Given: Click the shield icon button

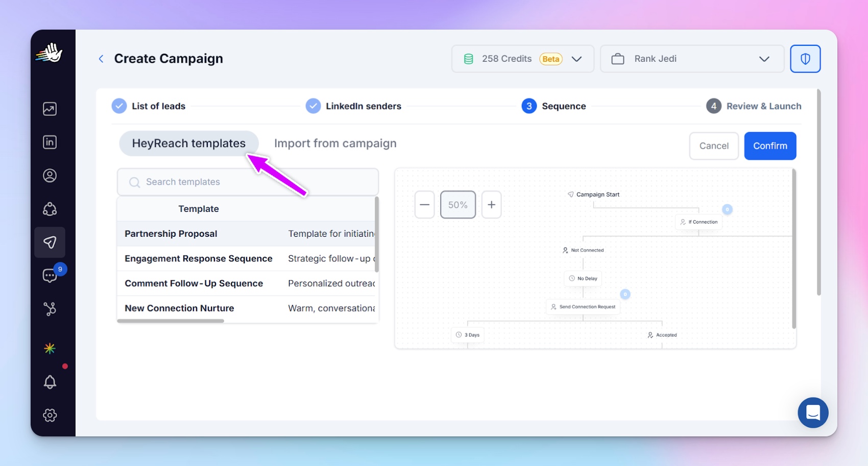Looking at the screenshot, I should click(805, 59).
